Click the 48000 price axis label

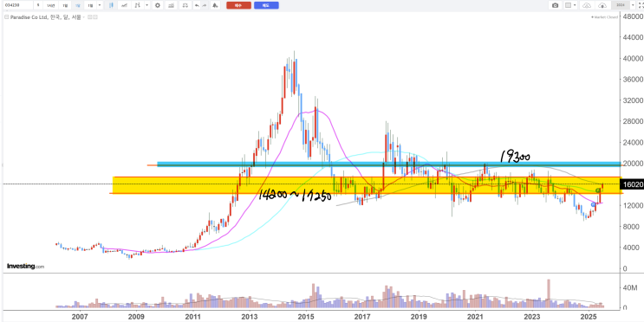(633, 16)
